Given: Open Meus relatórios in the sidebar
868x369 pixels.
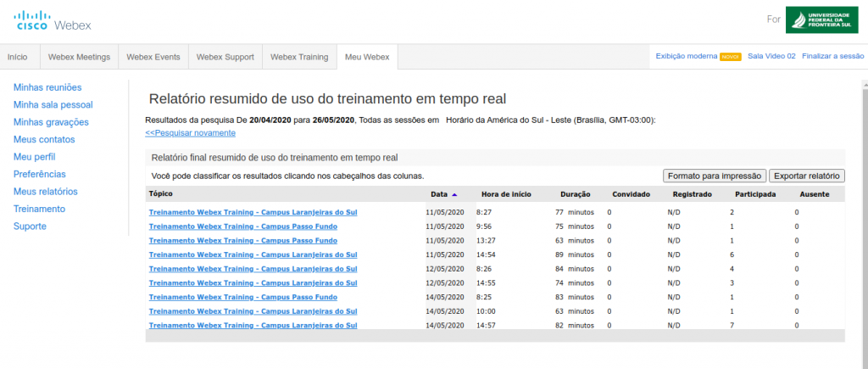Looking at the screenshot, I should click(x=45, y=192).
